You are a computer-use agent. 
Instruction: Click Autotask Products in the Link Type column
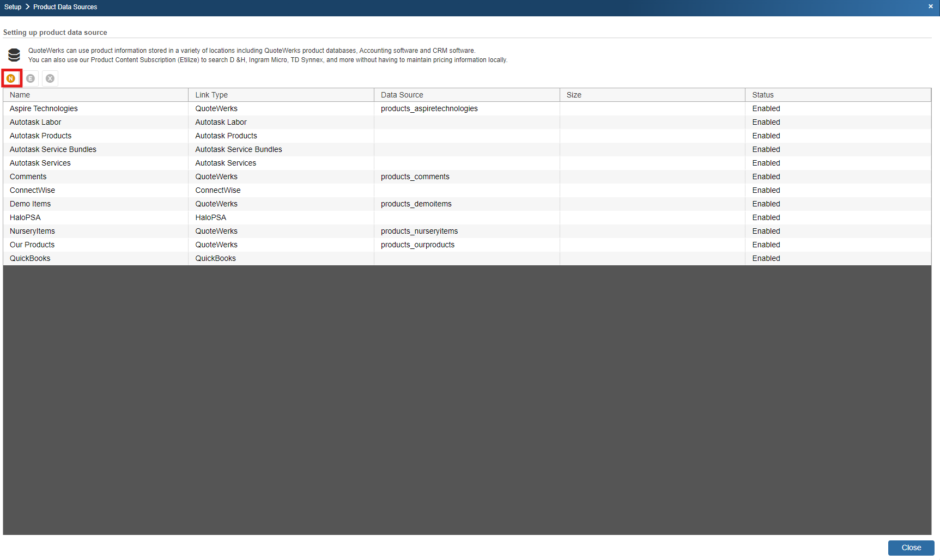tap(226, 136)
